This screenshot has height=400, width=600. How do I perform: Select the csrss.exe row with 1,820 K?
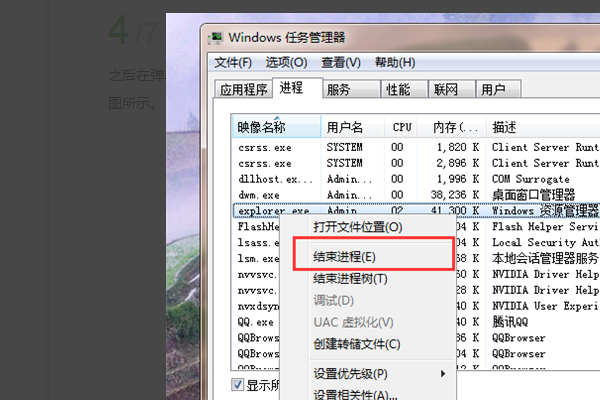click(416, 147)
